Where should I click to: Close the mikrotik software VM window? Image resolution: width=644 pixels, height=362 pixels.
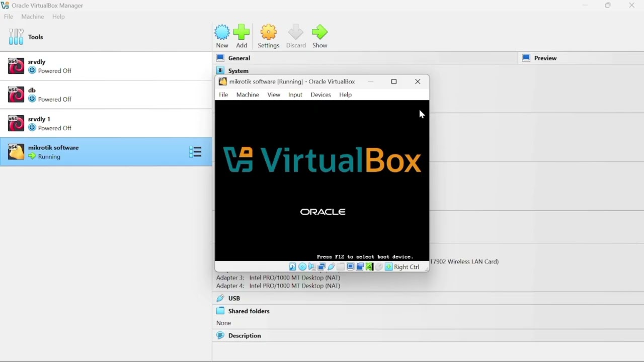(x=418, y=81)
